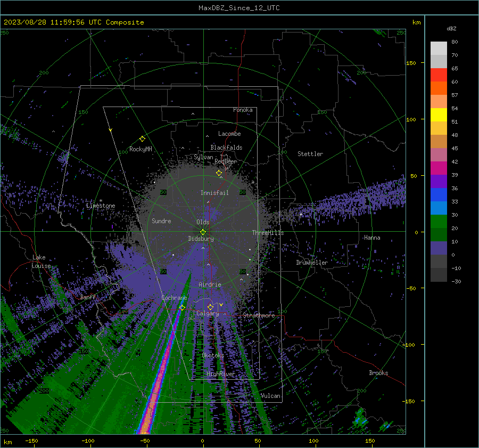
Task: Click the Sundre town label
Action: click(x=161, y=221)
